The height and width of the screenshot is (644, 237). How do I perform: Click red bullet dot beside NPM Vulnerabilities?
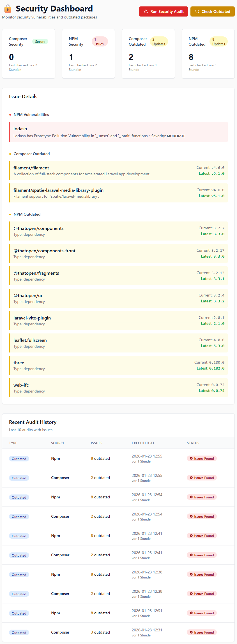[10, 115]
